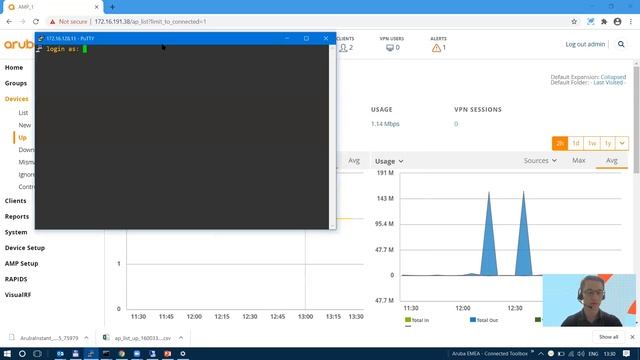Open a new Chrome tab
Viewport: 640px width, 360px height.
(x=112, y=7)
